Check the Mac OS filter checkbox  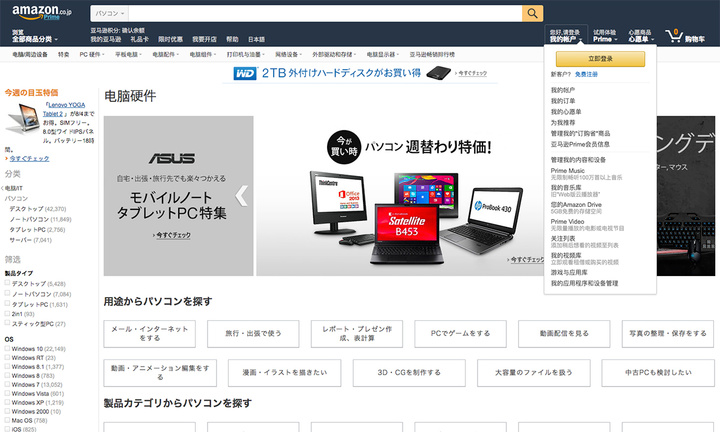click(7, 420)
